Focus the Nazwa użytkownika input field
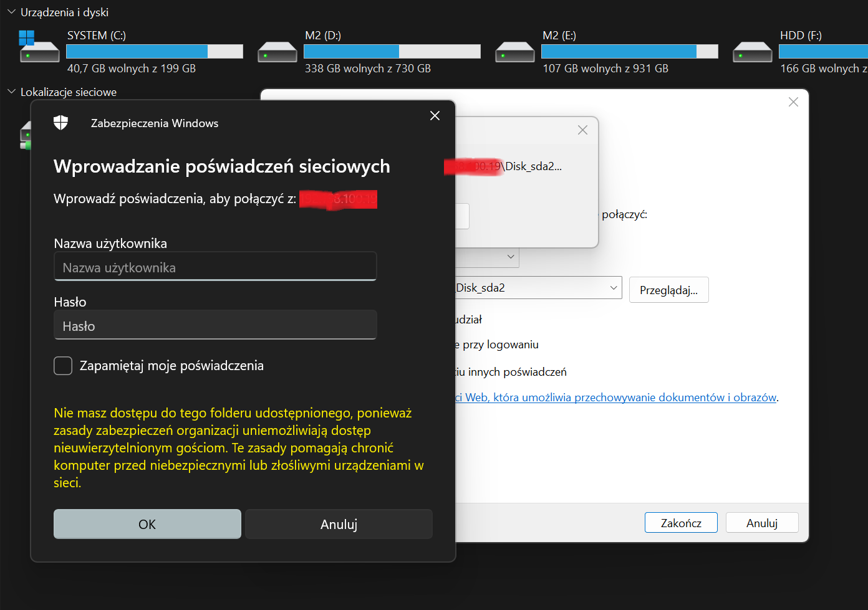The width and height of the screenshot is (868, 610). click(x=215, y=267)
